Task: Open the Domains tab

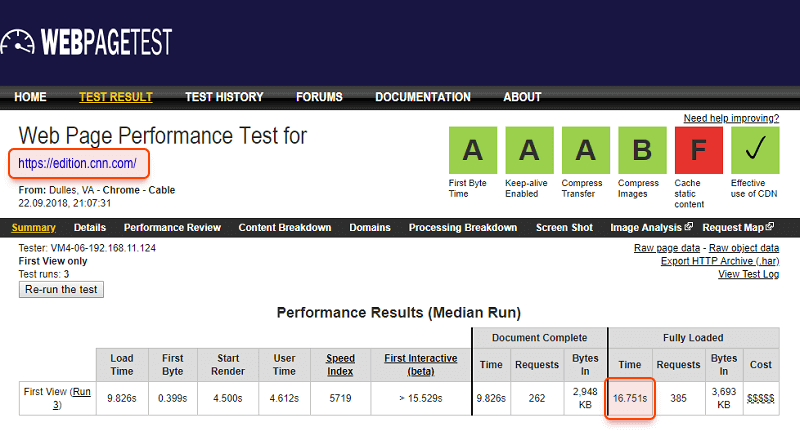Action: point(370,227)
